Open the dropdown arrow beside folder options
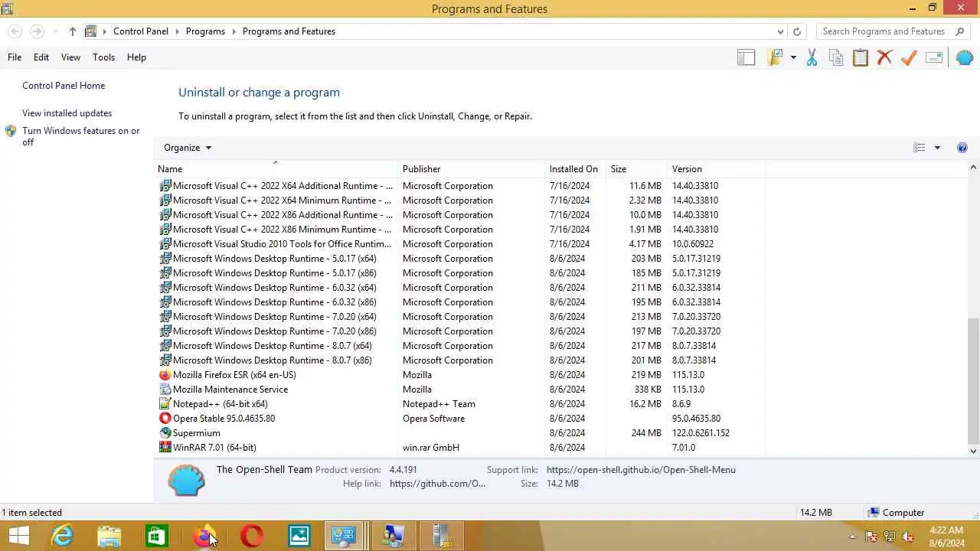 point(793,57)
